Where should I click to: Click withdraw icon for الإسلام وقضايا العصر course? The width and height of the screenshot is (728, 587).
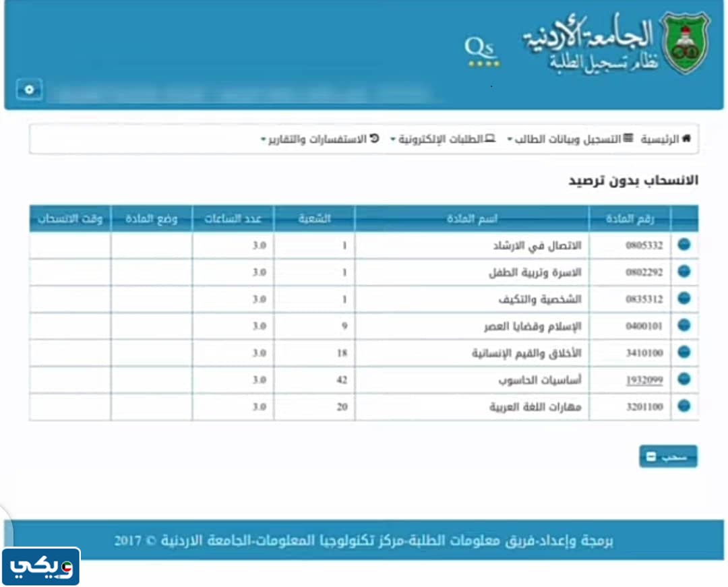tap(684, 326)
